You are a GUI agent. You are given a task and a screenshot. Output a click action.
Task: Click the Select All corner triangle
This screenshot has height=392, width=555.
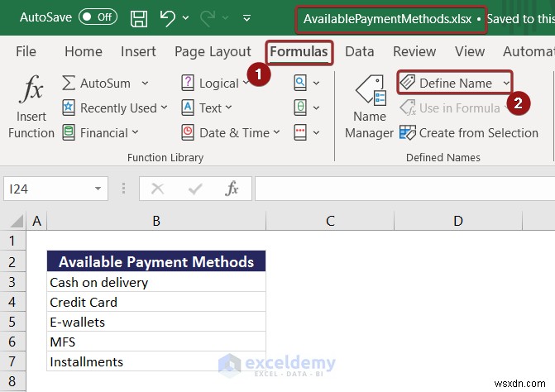tap(16, 221)
